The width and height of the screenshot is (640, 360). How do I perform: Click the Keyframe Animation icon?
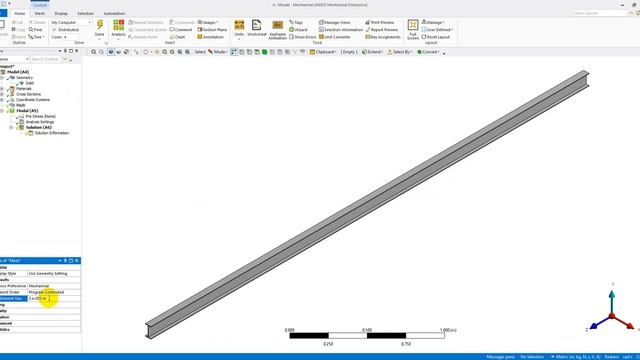tap(278, 26)
